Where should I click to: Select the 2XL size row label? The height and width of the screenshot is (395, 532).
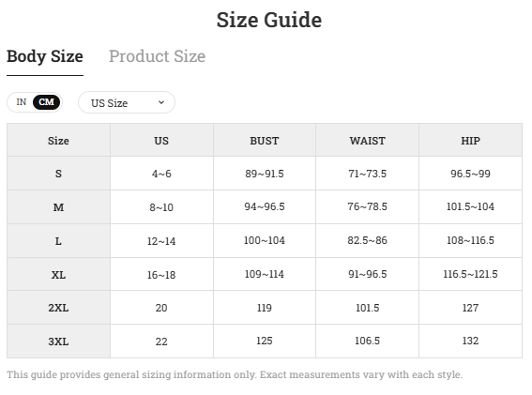tap(58, 308)
